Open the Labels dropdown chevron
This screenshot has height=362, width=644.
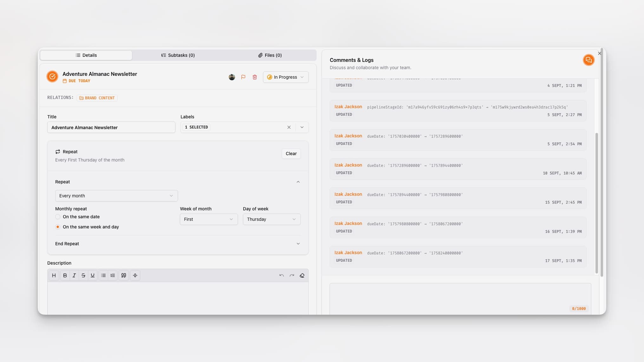pyautogui.click(x=302, y=127)
